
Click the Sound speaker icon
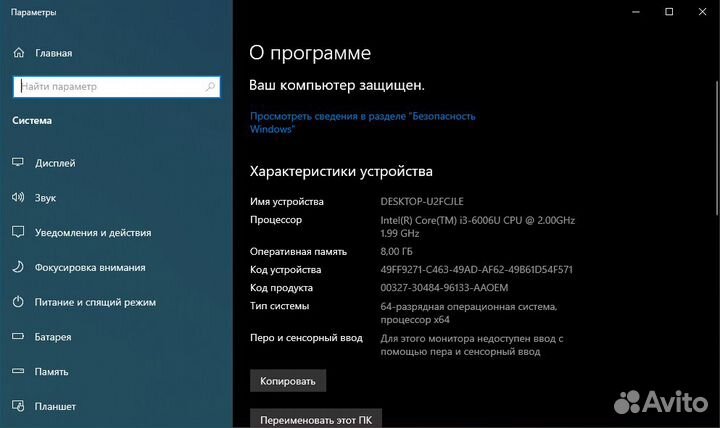tap(18, 197)
